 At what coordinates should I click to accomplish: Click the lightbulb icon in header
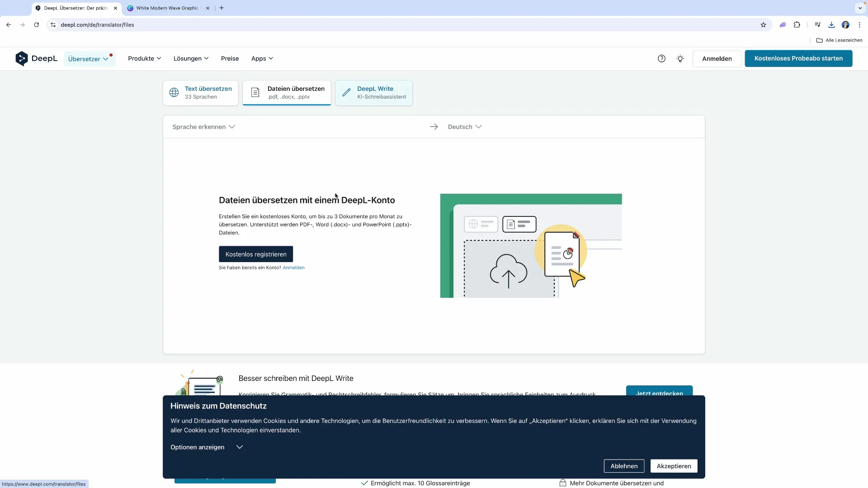tap(680, 58)
